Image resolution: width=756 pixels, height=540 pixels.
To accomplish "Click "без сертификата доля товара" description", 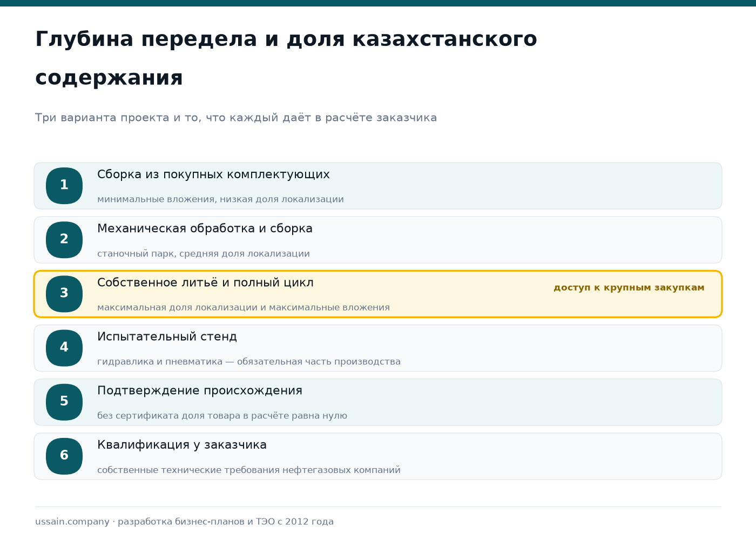I will (222, 416).
